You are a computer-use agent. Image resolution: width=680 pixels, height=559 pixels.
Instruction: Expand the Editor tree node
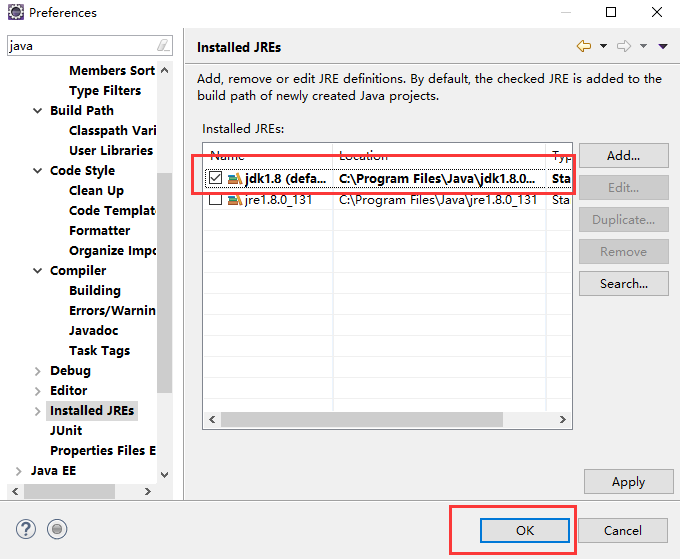coord(38,391)
